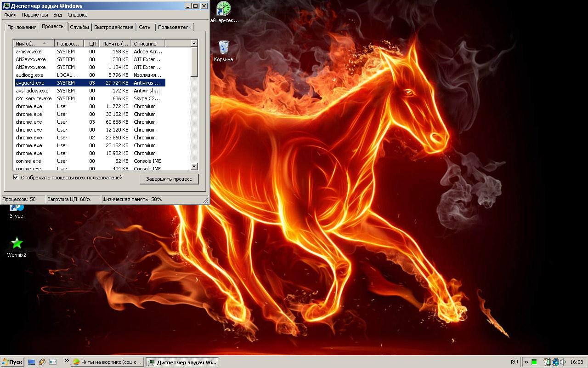Select the audiodg.exe process row
This screenshot has width=588, height=368.
(89, 75)
